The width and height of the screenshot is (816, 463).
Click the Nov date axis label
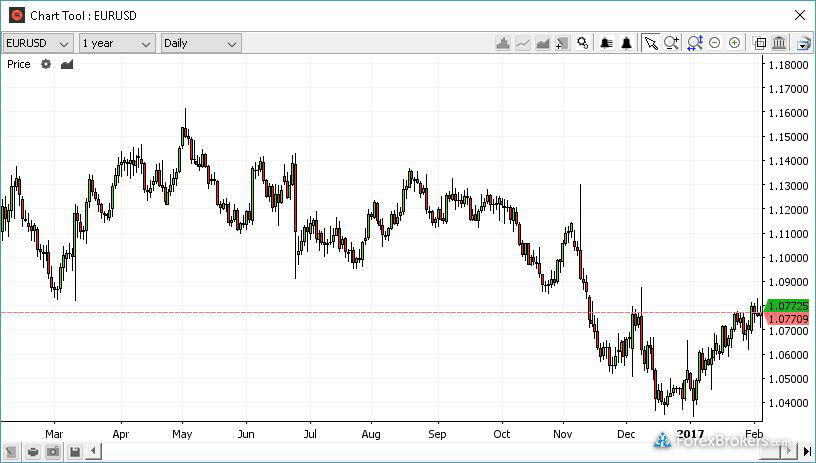coord(563,434)
